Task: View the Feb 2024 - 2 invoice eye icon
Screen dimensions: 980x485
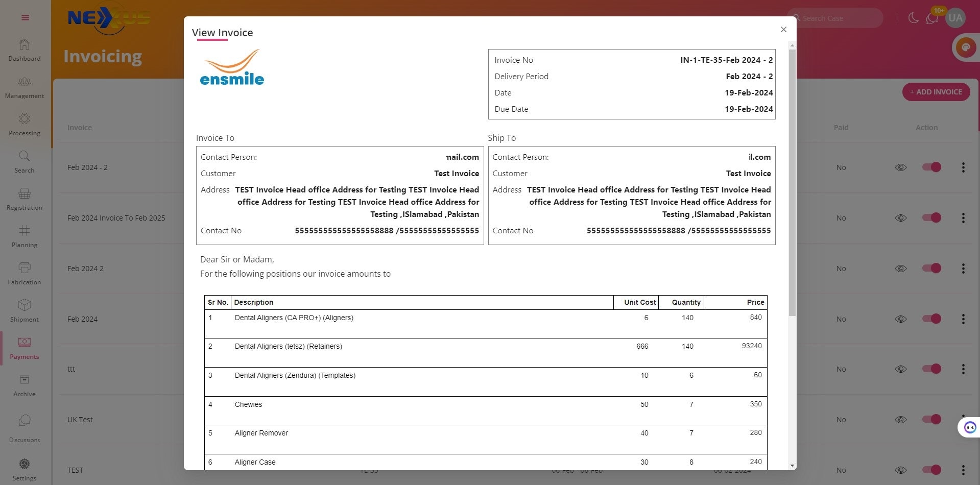Action: 901,167
